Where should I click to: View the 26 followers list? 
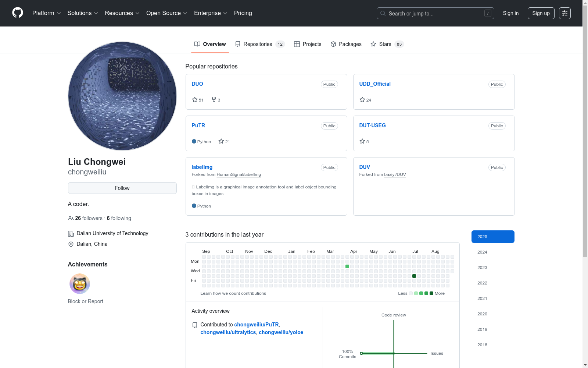click(x=89, y=218)
